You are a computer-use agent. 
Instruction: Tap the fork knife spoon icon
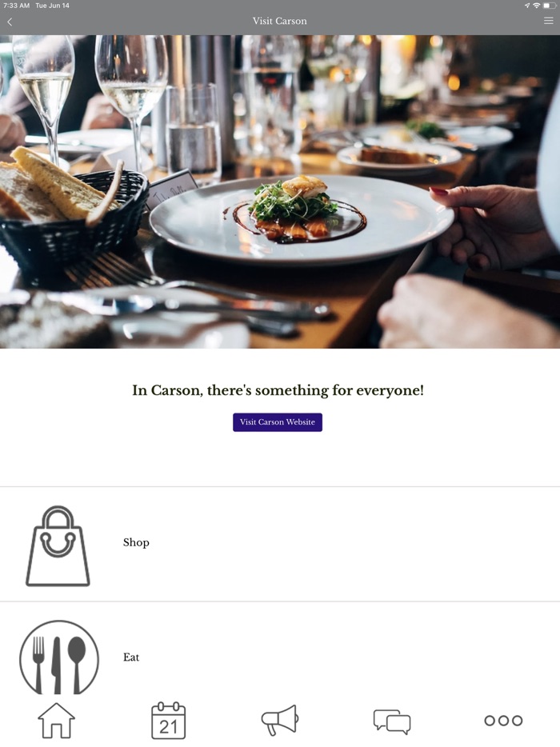click(59, 657)
